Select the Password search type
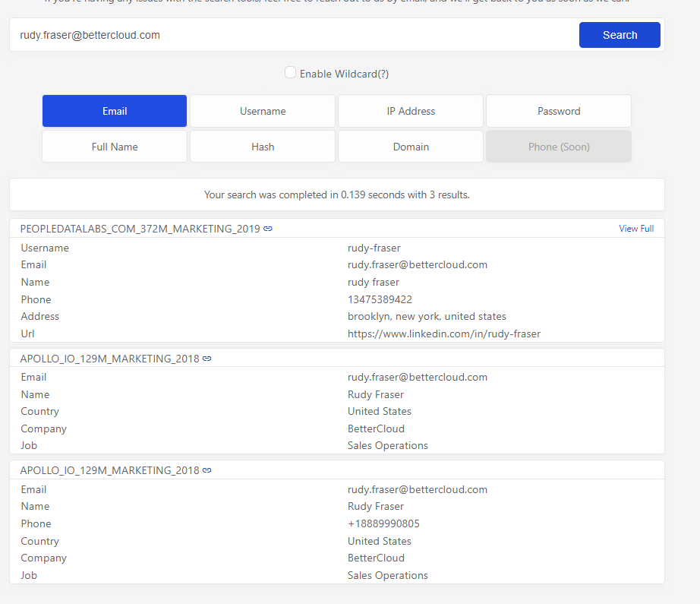Viewport: 700px width, 604px height. click(x=559, y=111)
